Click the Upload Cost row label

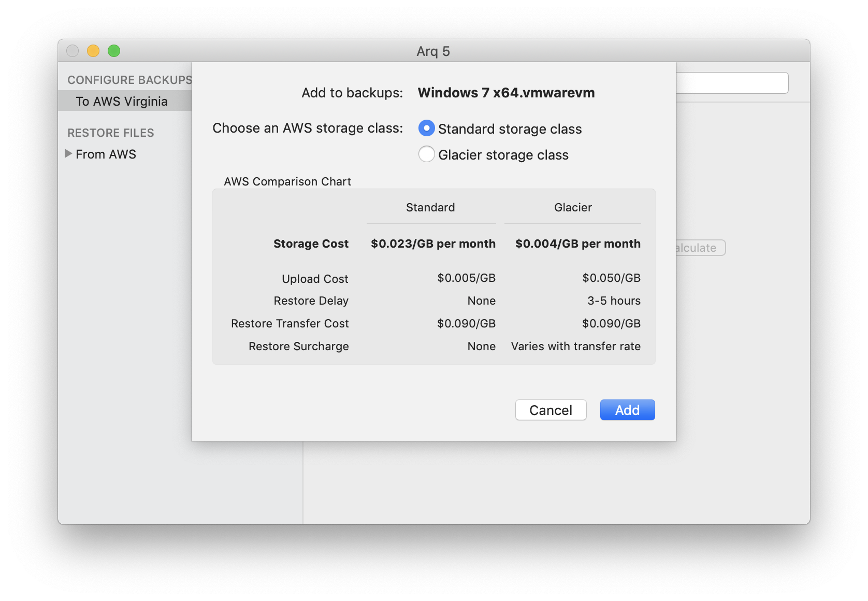pos(315,279)
